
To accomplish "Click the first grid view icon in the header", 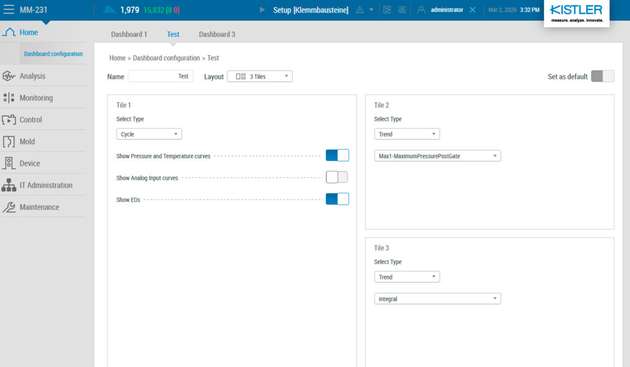I will click(x=387, y=10).
